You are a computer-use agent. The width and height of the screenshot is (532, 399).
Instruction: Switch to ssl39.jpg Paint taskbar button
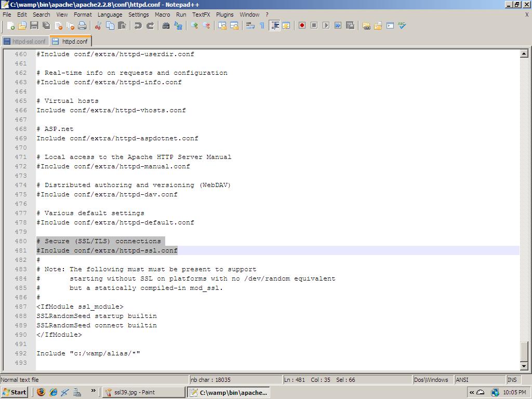(143, 392)
